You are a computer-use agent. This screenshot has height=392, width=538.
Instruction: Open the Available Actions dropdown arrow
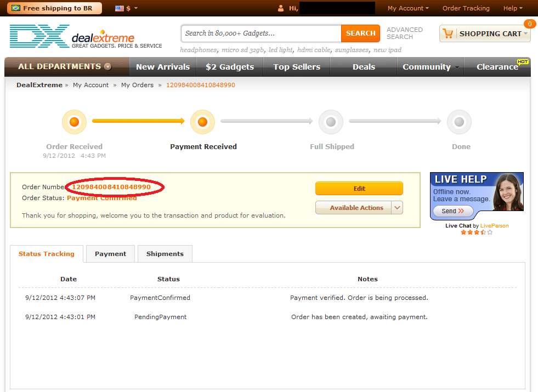pyautogui.click(x=397, y=208)
